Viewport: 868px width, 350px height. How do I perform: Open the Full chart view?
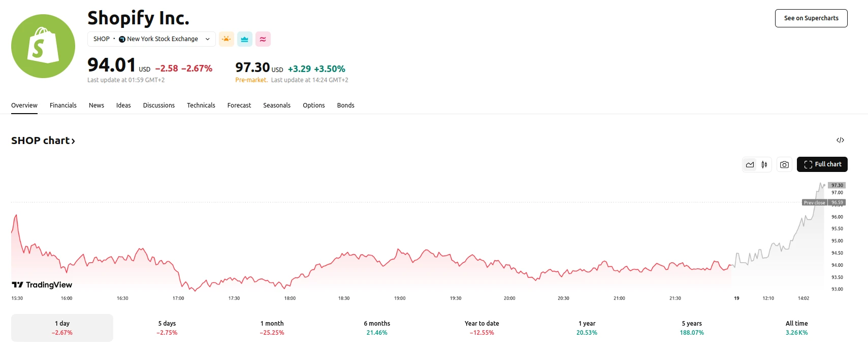822,164
